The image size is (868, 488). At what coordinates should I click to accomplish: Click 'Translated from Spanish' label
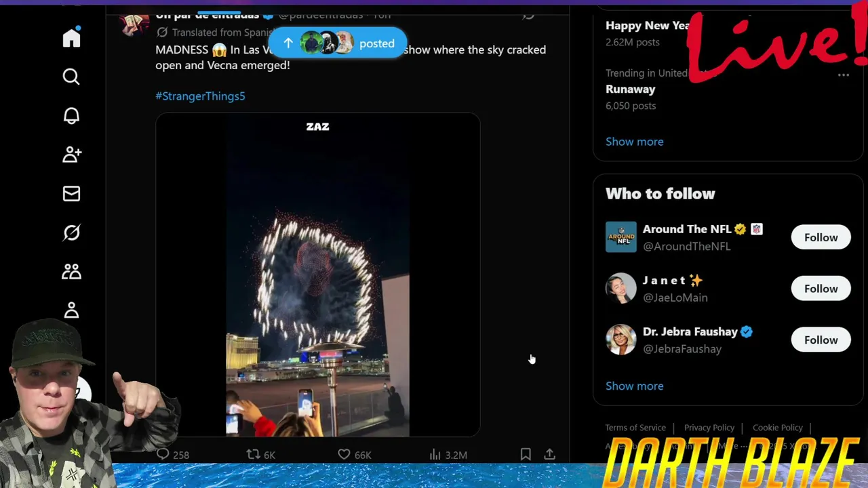tap(217, 33)
